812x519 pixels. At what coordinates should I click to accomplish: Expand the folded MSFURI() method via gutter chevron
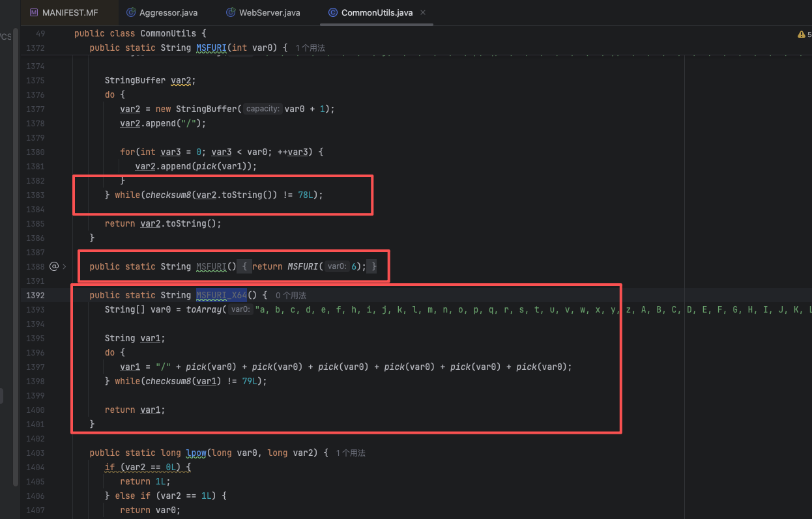point(65,266)
